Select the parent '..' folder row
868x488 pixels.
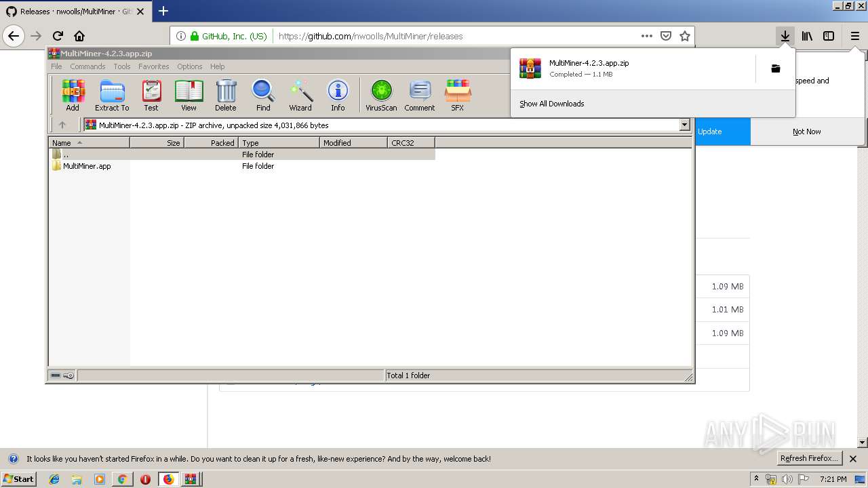(242, 155)
